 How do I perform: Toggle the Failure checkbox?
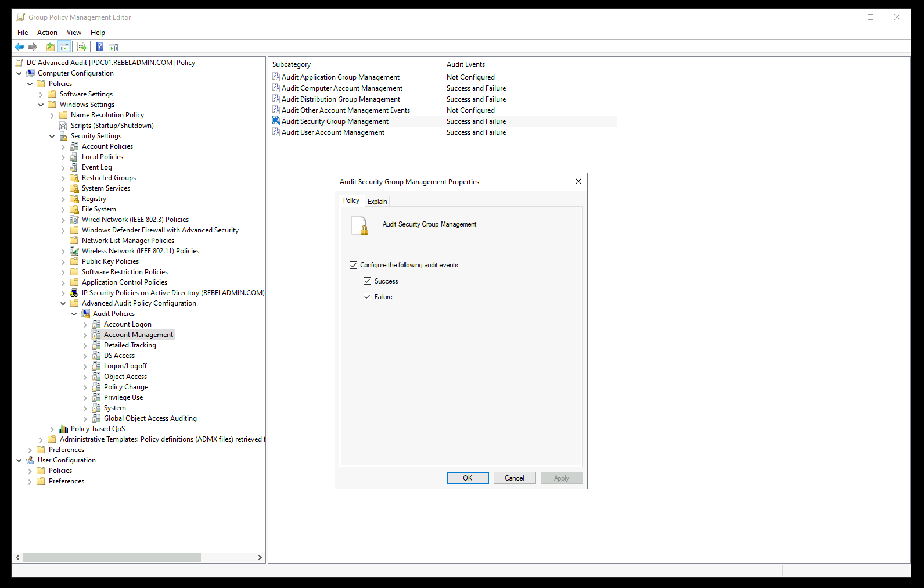click(x=367, y=297)
